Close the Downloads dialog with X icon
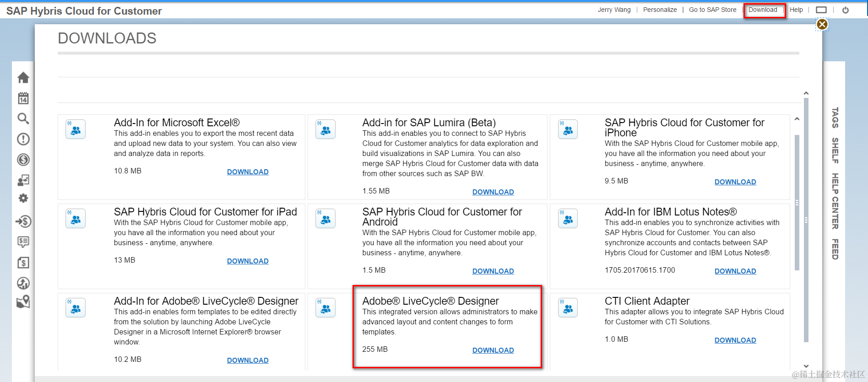The width and height of the screenshot is (868, 382). tap(822, 24)
